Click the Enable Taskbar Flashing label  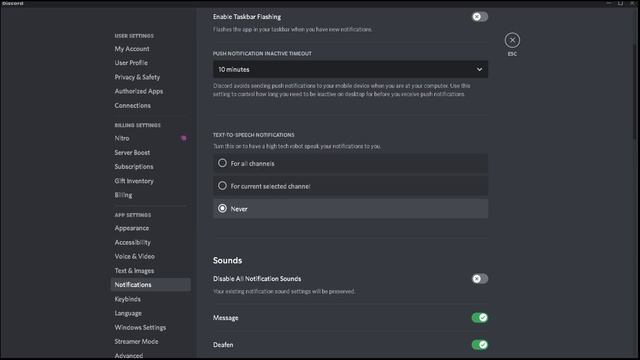pyautogui.click(x=247, y=17)
